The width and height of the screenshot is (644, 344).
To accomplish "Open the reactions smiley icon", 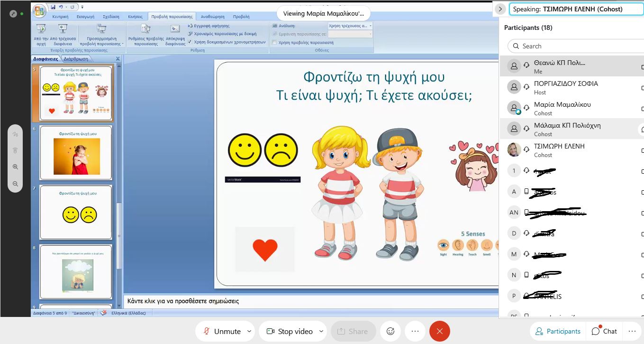I will pyautogui.click(x=390, y=331).
